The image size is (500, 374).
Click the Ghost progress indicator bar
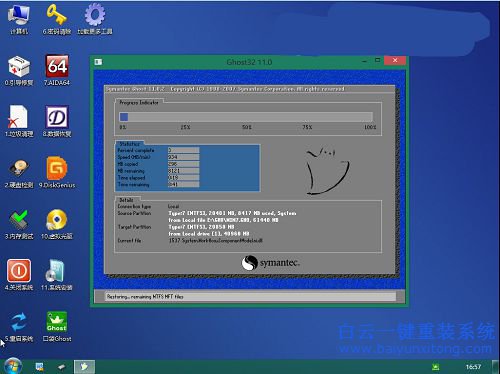(246, 117)
